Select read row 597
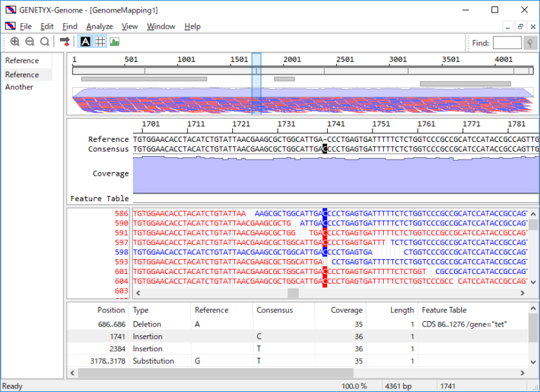This screenshot has width=540, height=392. click(122, 242)
